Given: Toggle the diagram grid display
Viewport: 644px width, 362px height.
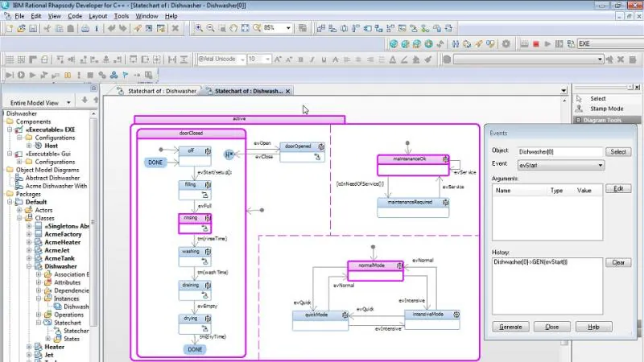Looking at the screenshot, I should pyautogui.click(x=10, y=60).
